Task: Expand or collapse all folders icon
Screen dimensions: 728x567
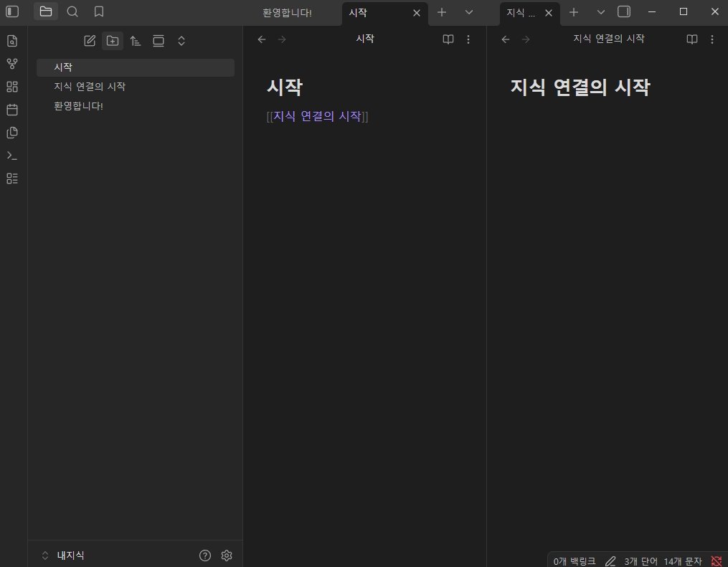Action: pos(181,41)
